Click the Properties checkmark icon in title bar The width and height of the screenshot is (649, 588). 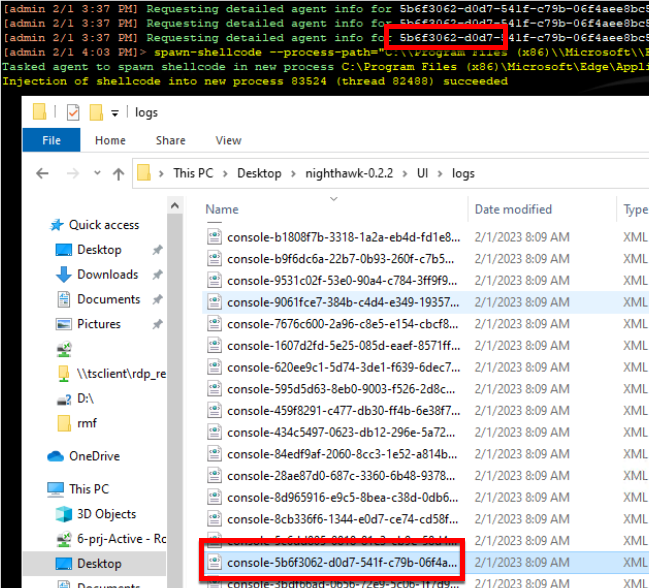74,111
